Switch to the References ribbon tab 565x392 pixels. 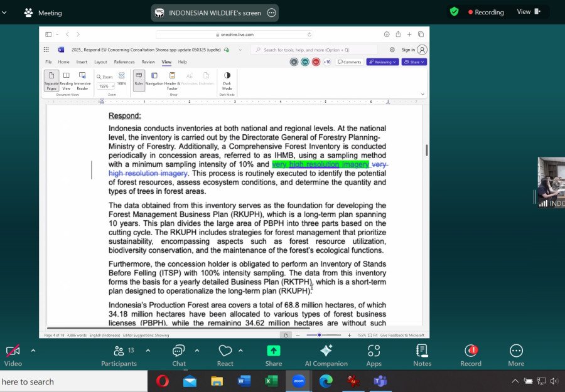coord(124,62)
